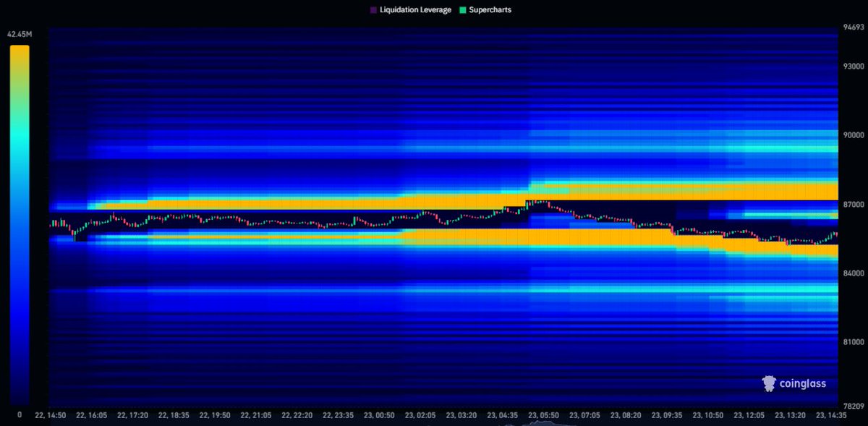Screen dimensions: 868x426
Task: Click the "22, 18:35" time axis label
Action: click(x=174, y=416)
